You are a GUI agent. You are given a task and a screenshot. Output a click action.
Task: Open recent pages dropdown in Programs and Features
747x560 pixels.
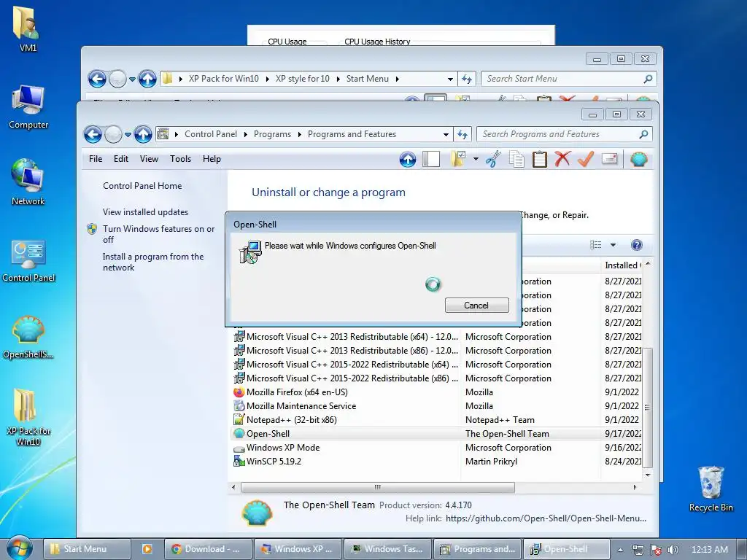coord(128,135)
